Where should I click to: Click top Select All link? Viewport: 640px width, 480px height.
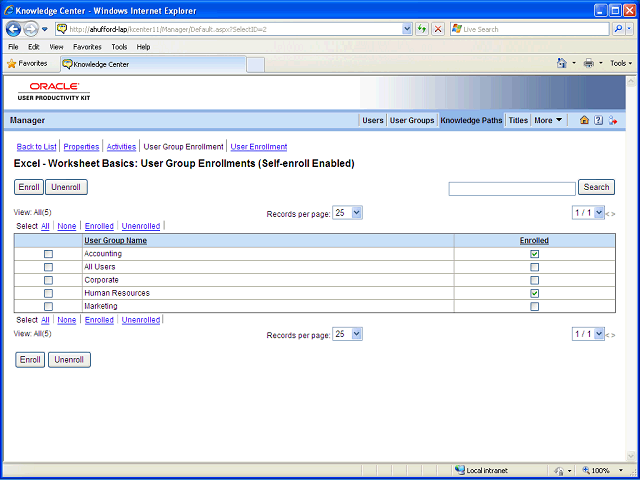45,226
